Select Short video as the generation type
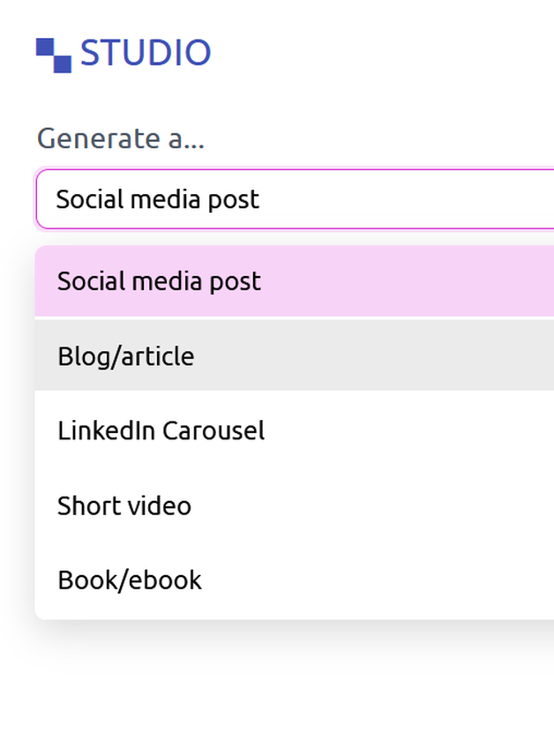 click(124, 505)
